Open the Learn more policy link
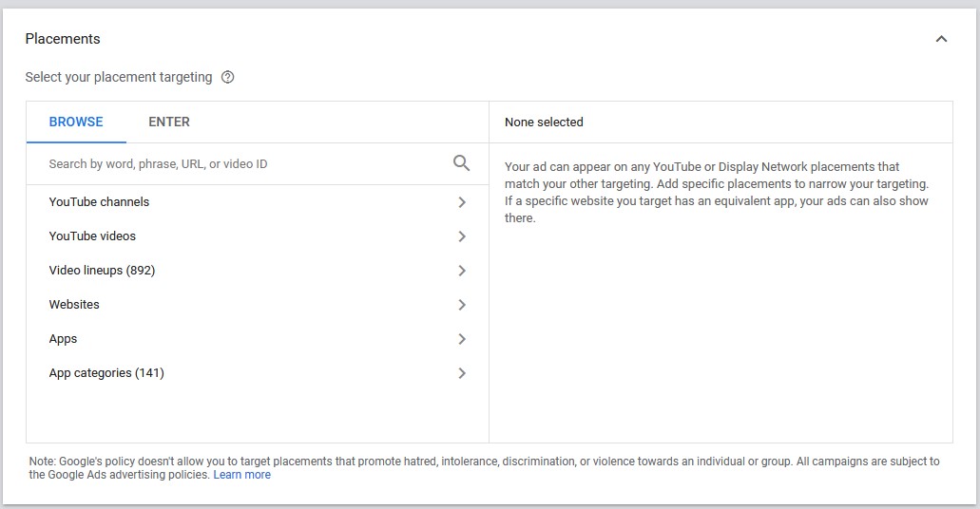This screenshot has width=980, height=509. click(x=241, y=475)
